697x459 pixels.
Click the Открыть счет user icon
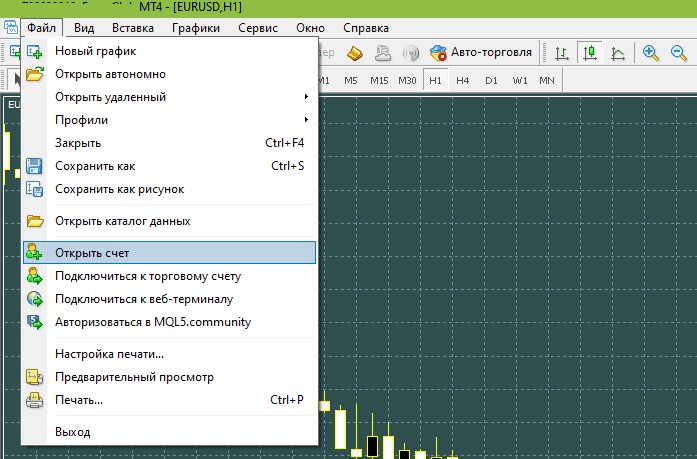[34, 252]
